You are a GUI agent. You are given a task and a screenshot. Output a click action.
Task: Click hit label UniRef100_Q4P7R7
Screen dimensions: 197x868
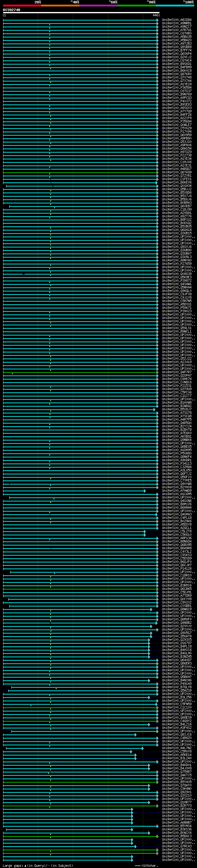(176, 372)
